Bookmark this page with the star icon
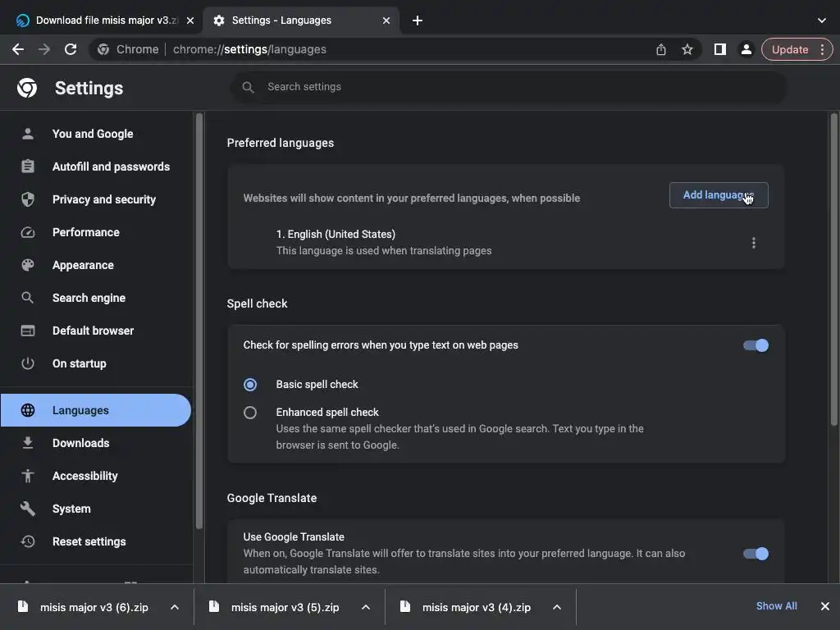Screen dimensions: 840x630 pos(687,49)
